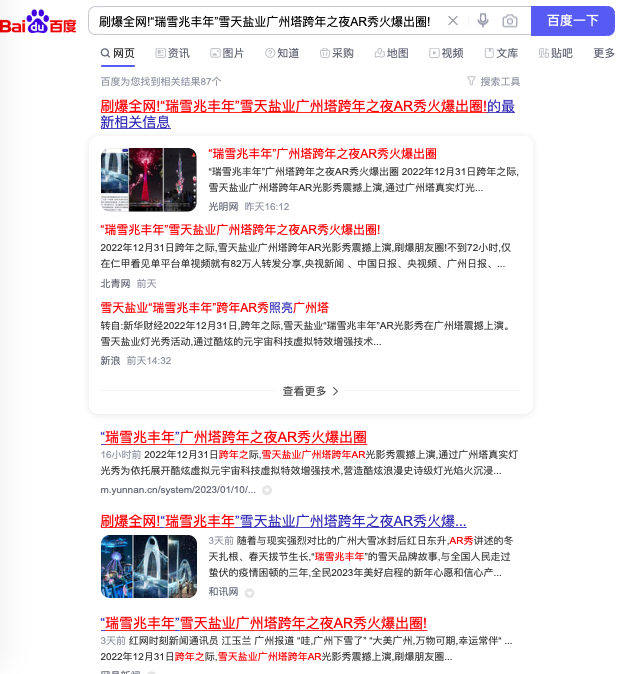Click the chevron arrow next to 查看更多

click(x=335, y=391)
